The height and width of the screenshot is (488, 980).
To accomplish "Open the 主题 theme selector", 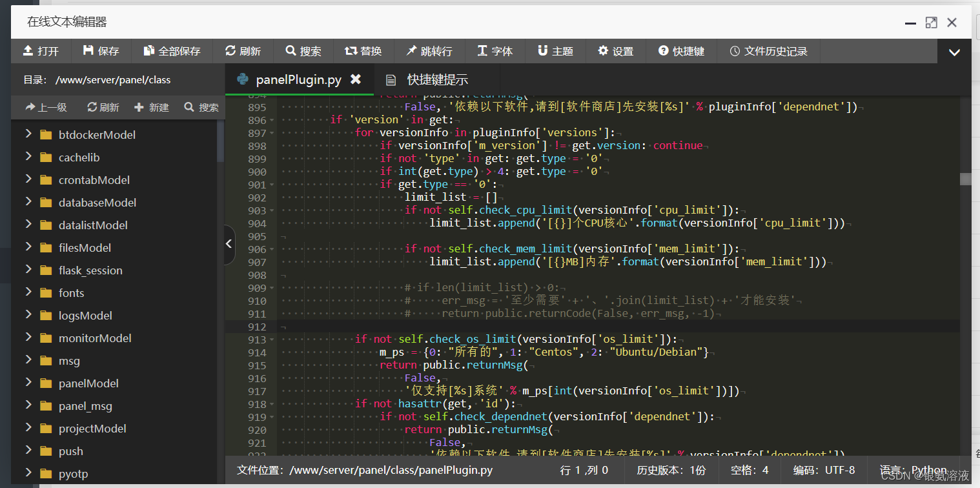I will click(x=555, y=51).
